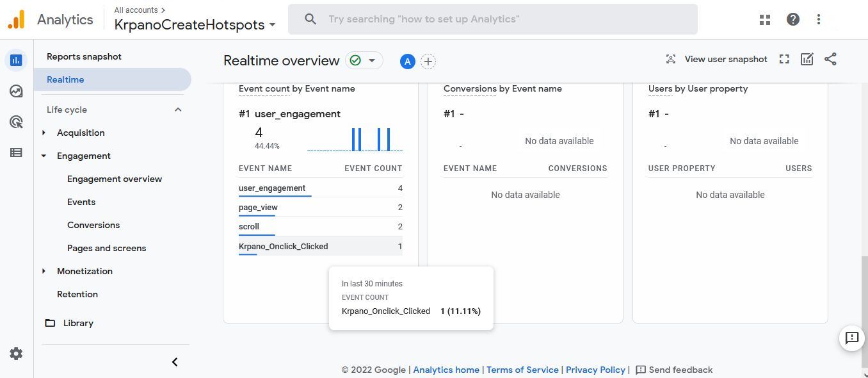This screenshot has height=378, width=868.
Task: Select the scroll event row
Action: point(320,227)
